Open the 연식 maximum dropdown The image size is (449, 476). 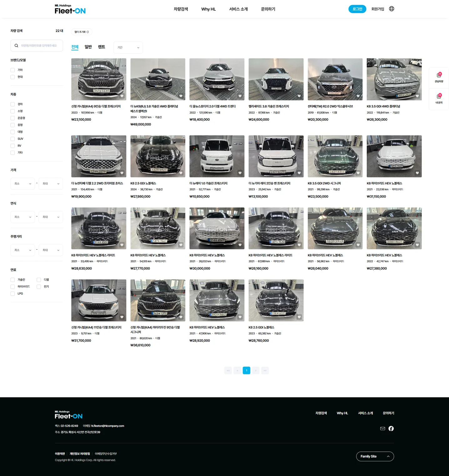click(51, 217)
